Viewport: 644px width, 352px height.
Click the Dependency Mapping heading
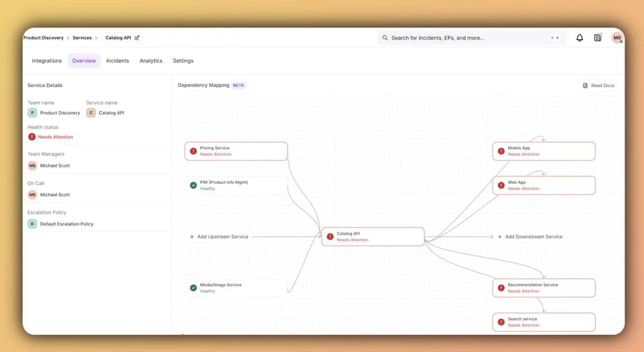coord(204,86)
